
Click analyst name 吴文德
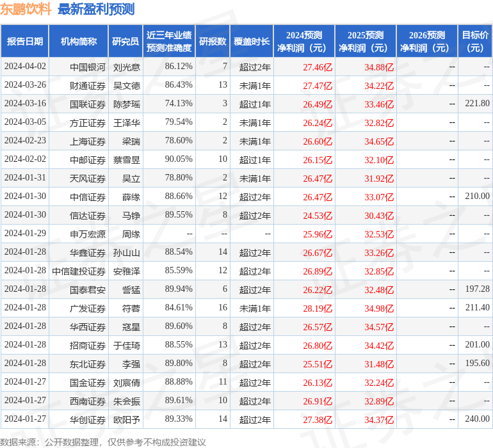click(x=127, y=86)
